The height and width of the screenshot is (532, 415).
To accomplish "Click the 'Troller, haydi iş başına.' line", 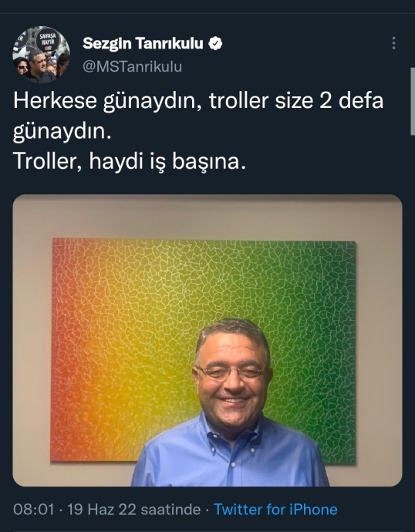I will coord(130,161).
